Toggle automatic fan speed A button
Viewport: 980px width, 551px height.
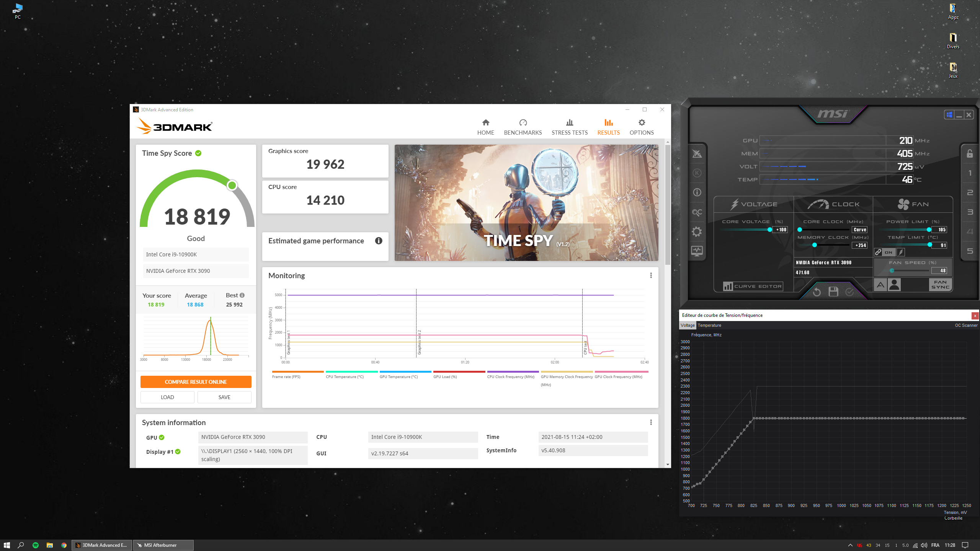click(880, 285)
